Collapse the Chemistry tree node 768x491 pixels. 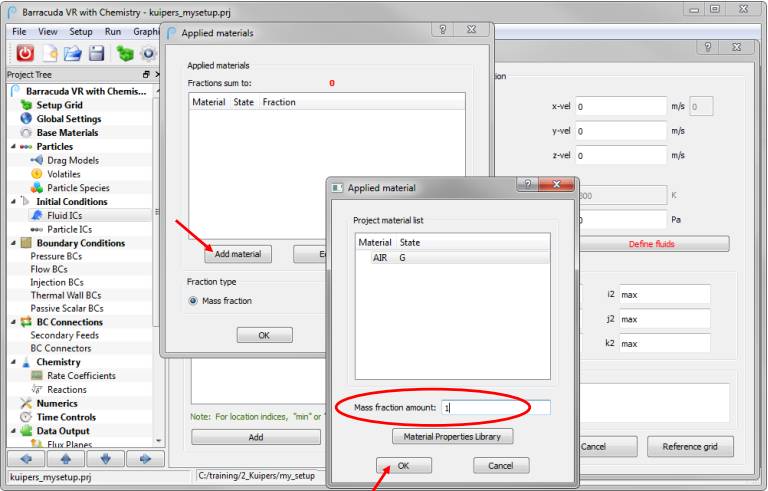tap(13, 362)
